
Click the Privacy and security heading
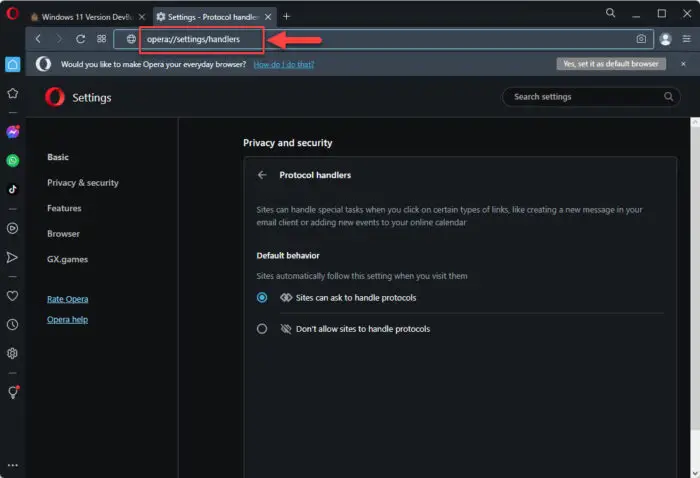click(x=288, y=143)
